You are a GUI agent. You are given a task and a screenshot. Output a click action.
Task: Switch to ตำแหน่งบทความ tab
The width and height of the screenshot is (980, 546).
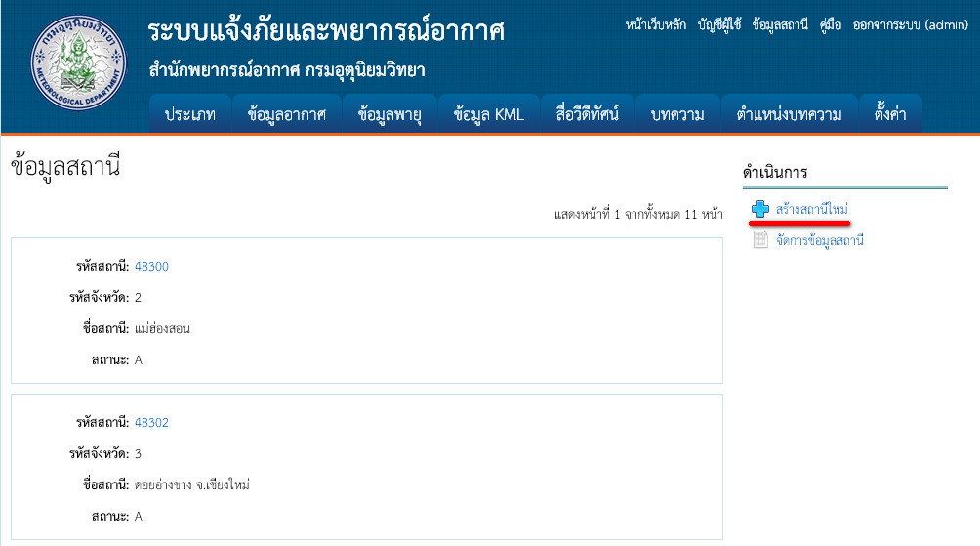coord(789,114)
